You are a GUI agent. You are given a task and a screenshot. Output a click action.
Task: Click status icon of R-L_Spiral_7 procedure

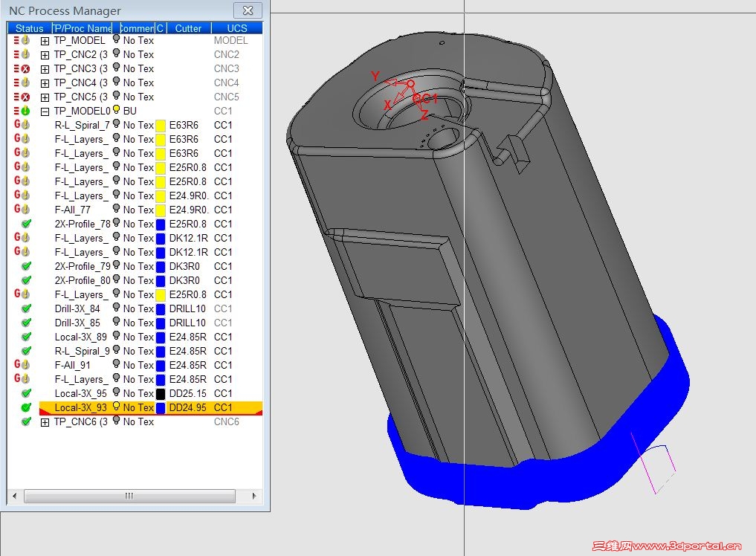coord(22,125)
